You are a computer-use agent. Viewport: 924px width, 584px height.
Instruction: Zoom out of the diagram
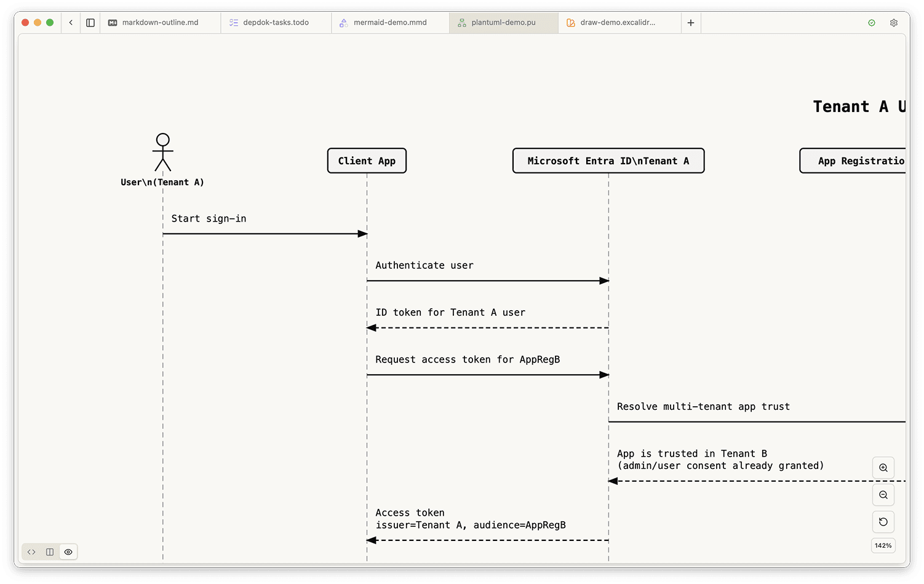[883, 495]
